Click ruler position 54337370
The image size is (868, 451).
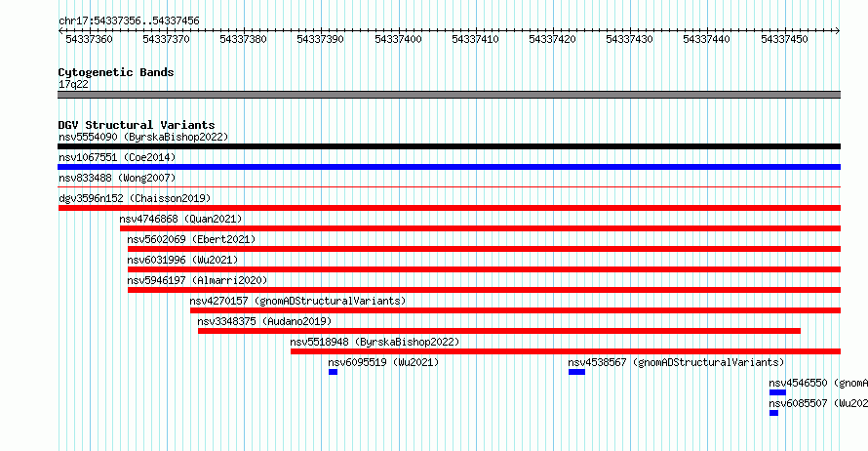click(166, 39)
